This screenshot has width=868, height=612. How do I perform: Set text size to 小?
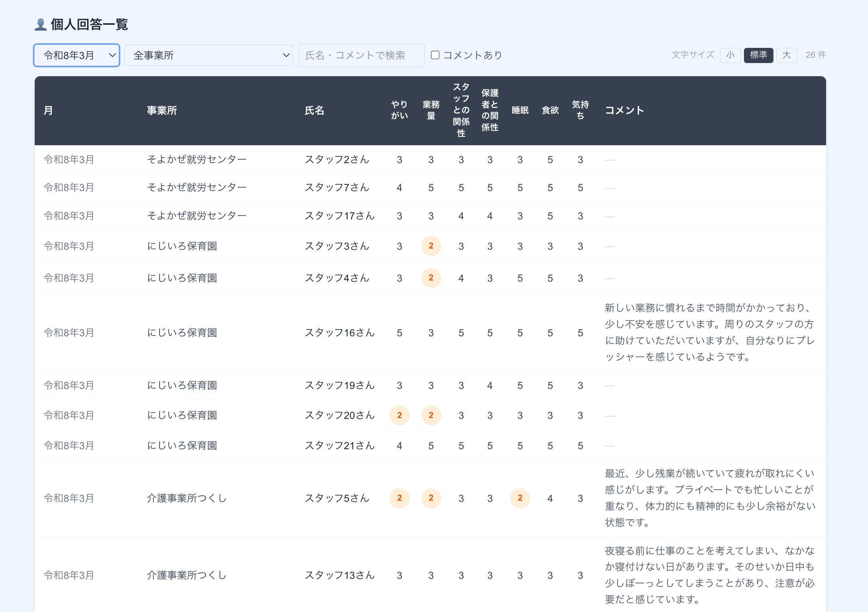point(730,55)
